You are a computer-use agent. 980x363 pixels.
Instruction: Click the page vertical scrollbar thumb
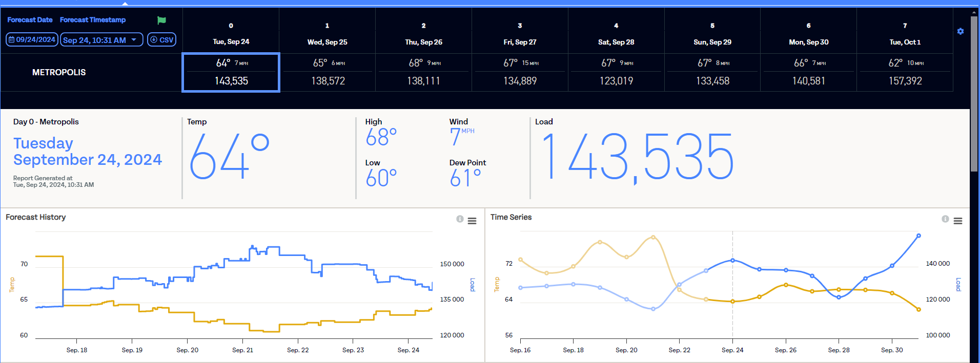(x=974, y=93)
